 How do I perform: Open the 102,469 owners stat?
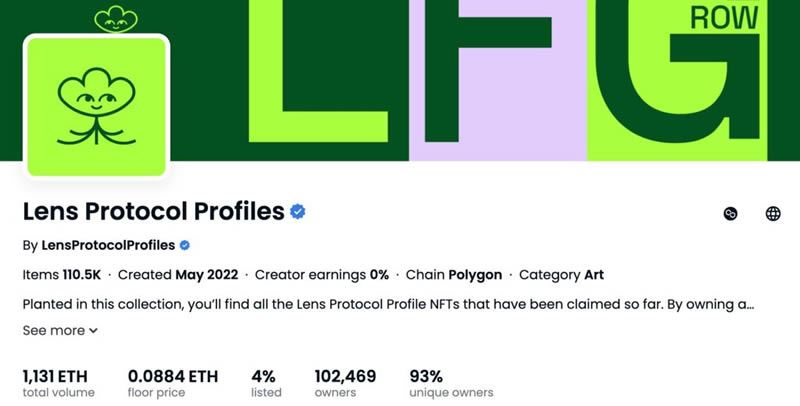point(345,383)
